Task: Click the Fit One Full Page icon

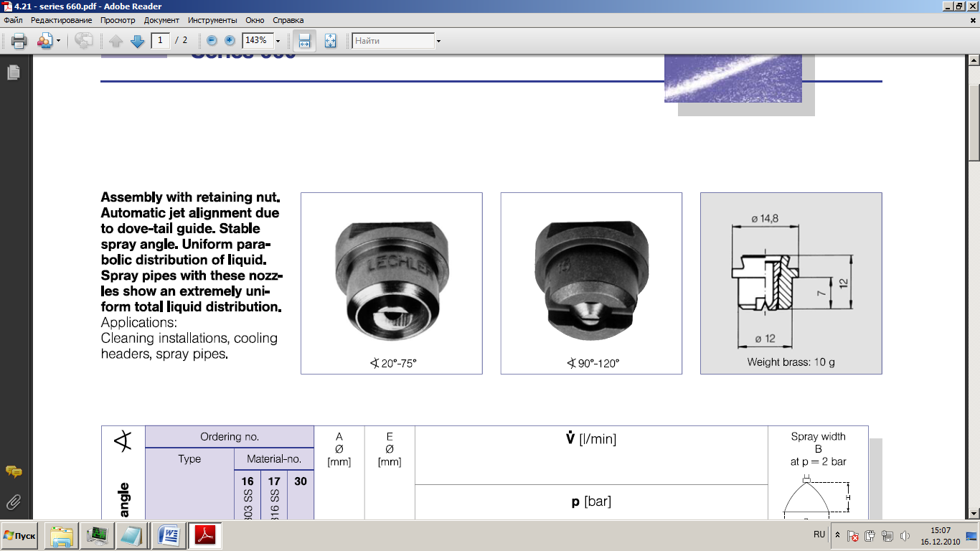Action: pos(331,41)
